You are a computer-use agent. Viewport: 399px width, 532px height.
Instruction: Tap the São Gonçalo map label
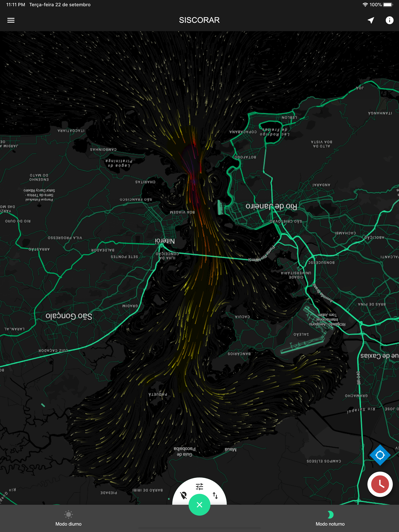(x=69, y=316)
